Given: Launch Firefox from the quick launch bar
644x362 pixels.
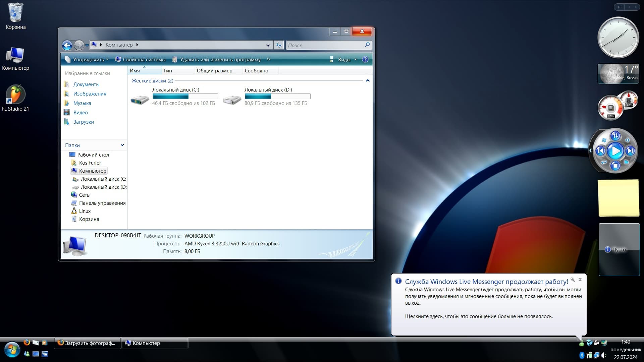Looking at the screenshot, I should click(27, 343).
